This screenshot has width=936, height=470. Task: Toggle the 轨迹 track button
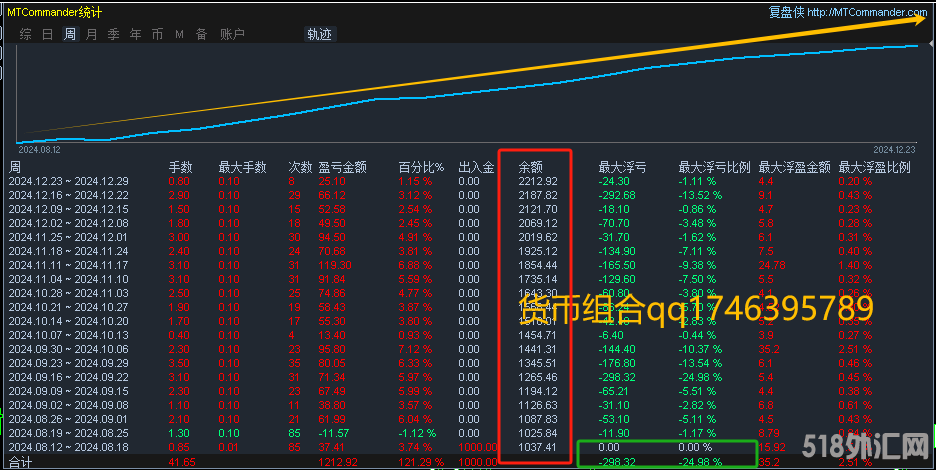pyautogui.click(x=319, y=34)
